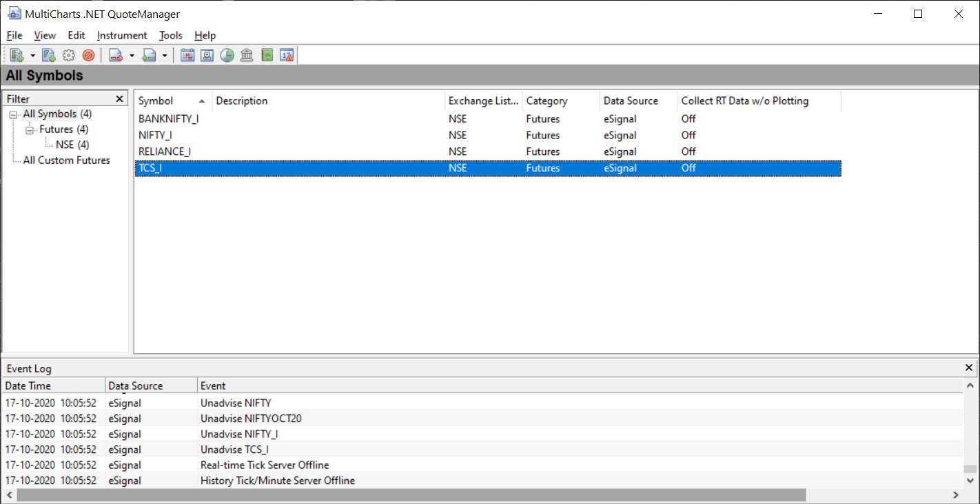Sort by the Symbol column header
This screenshot has height=504, width=980.
coord(173,101)
